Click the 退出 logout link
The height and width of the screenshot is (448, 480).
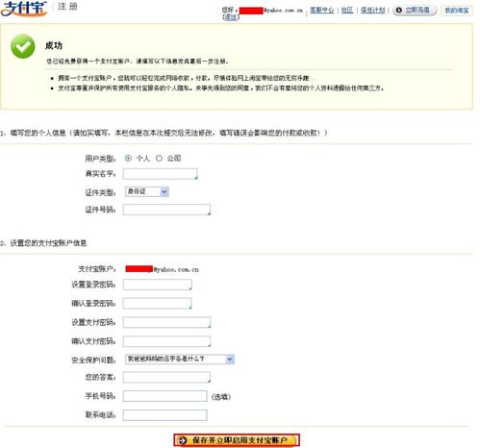tap(231, 17)
